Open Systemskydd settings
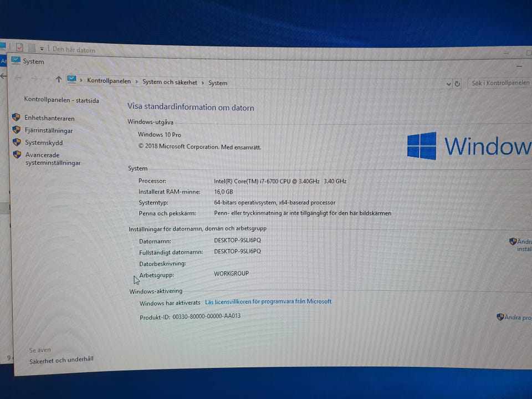The height and width of the screenshot is (399, 532). pyautogui.click(x=44, y=142)
